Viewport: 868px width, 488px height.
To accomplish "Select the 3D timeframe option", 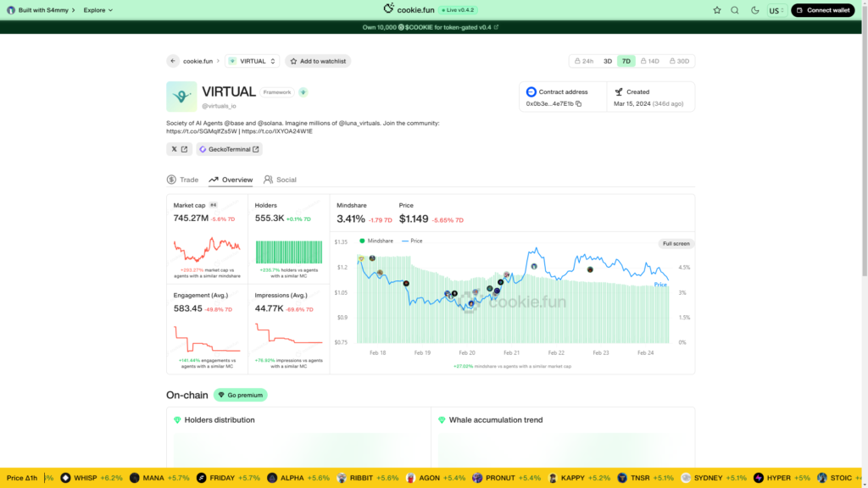I will [608, 61].
